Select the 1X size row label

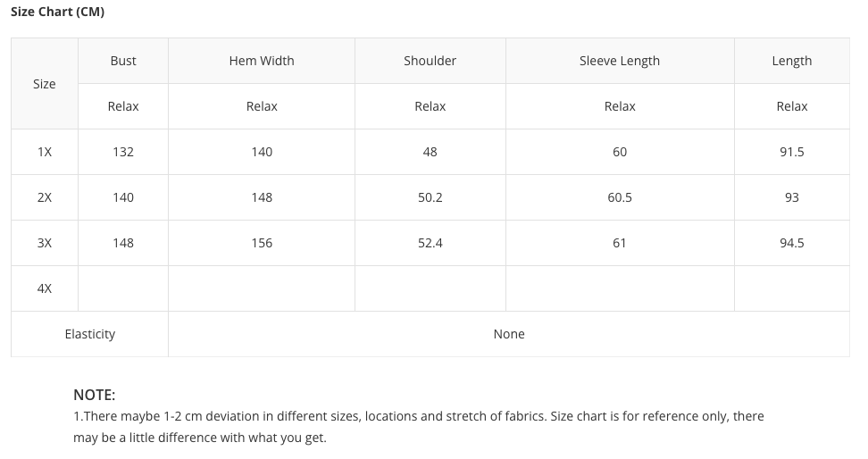[x=45, y=152]
